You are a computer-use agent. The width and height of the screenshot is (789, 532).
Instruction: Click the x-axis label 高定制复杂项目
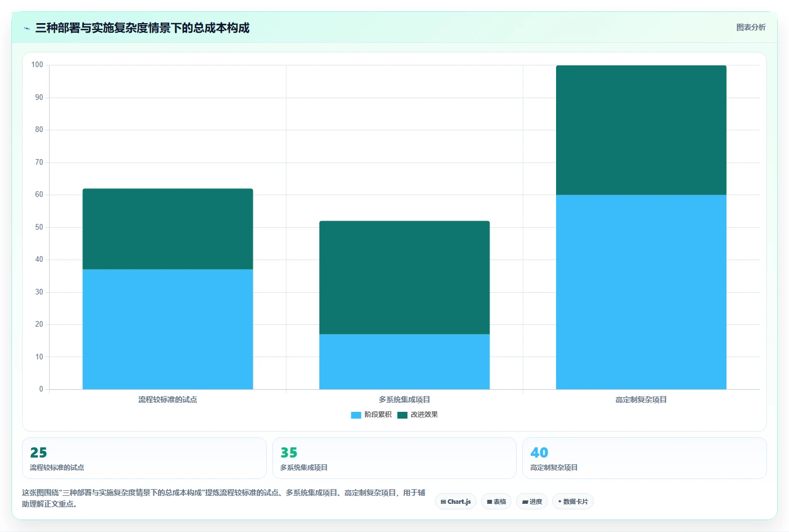pyautogui.click(x=641, y=399)
